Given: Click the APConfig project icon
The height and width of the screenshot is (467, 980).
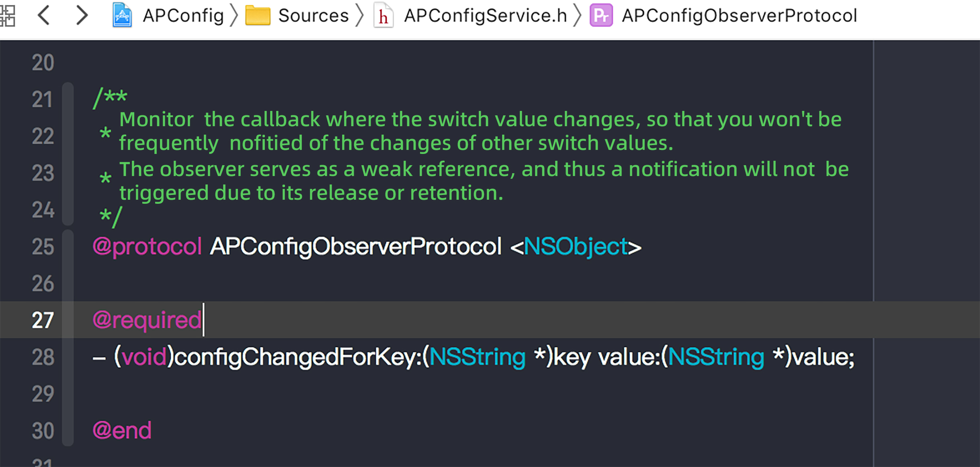Looking at the screenshot, I should 122,16.
